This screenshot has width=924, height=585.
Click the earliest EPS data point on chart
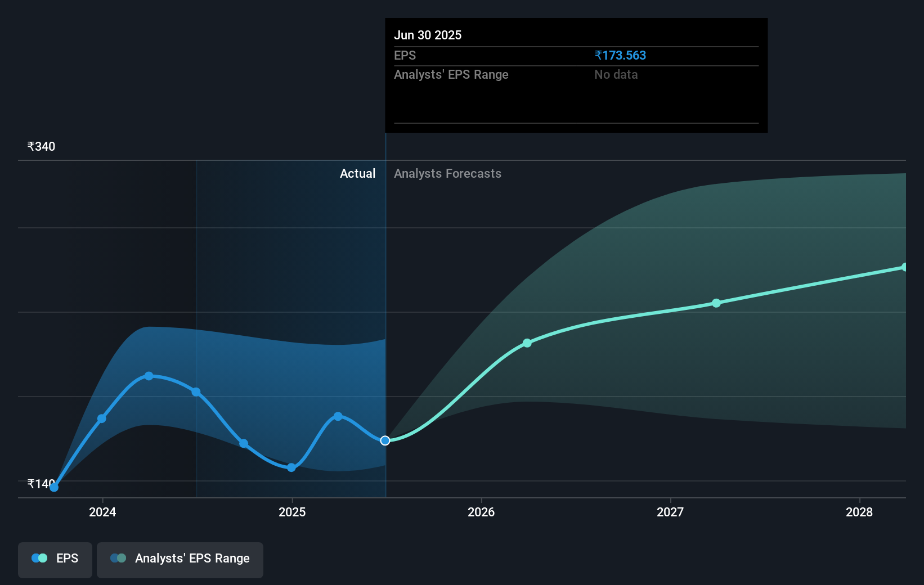click(53, 487)
